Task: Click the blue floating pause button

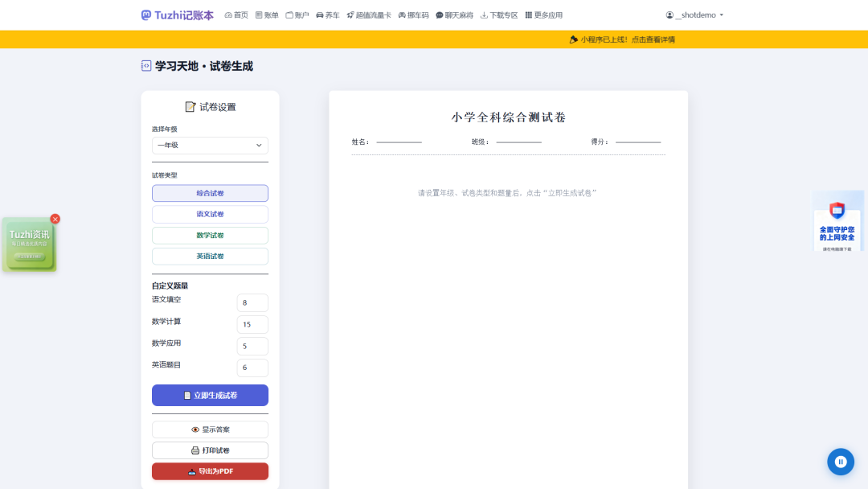Action: pos(841,462)
